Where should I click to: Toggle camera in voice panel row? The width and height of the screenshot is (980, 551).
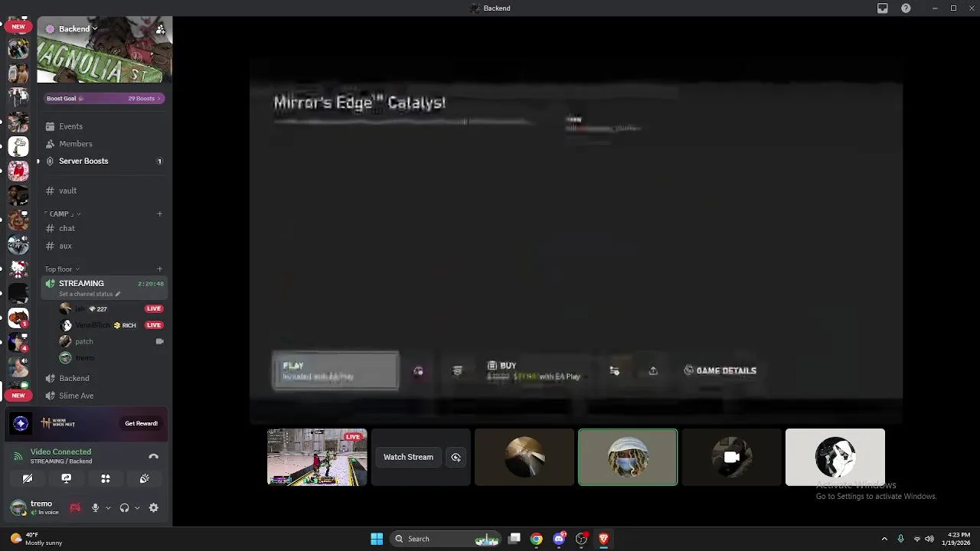28,478
